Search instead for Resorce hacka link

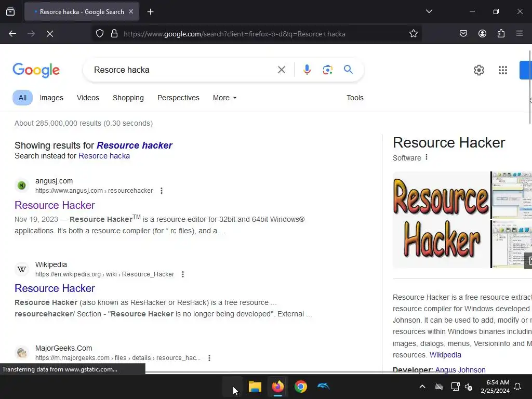104,156
